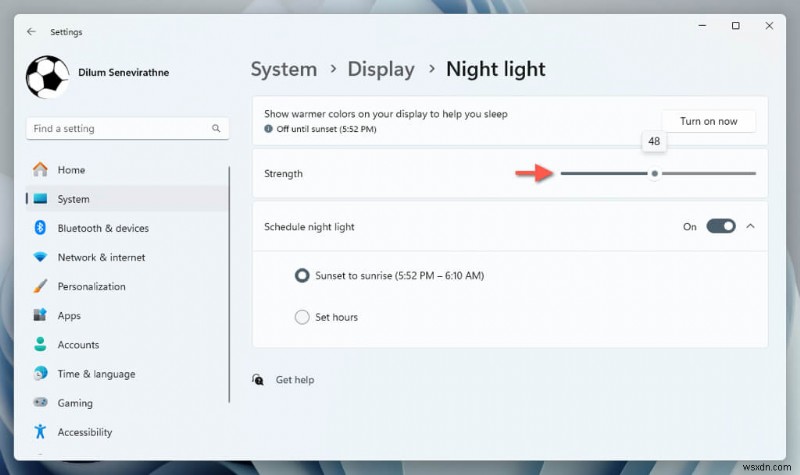Viewport: 800px width, 475px height.
Task: Maximize the Settings window
Action: coord(736,26)
